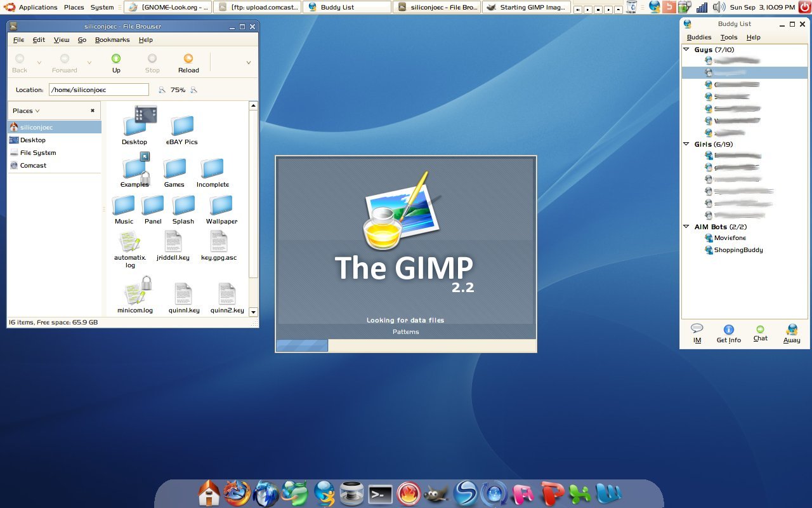Screen dimensions: 812x508
Task: Select the Examples folder icon
Action: click(134, 170)
